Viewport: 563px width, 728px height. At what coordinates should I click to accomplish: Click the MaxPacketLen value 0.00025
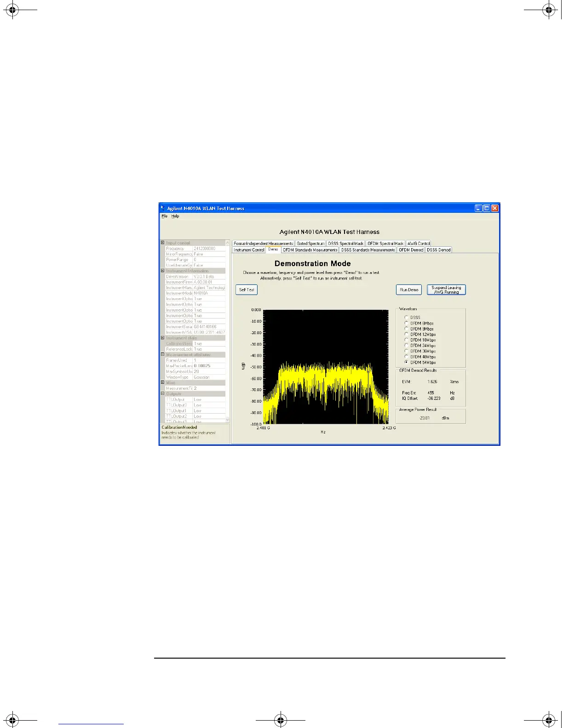pos(209,366)
